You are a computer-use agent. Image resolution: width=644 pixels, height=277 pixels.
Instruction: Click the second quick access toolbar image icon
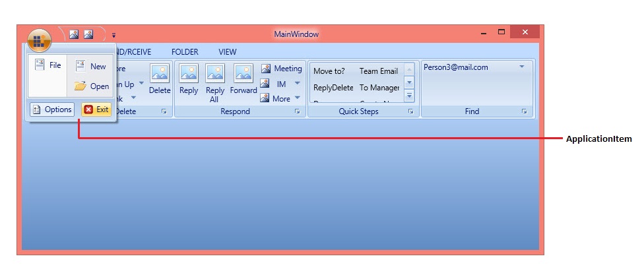pos(88,34)
